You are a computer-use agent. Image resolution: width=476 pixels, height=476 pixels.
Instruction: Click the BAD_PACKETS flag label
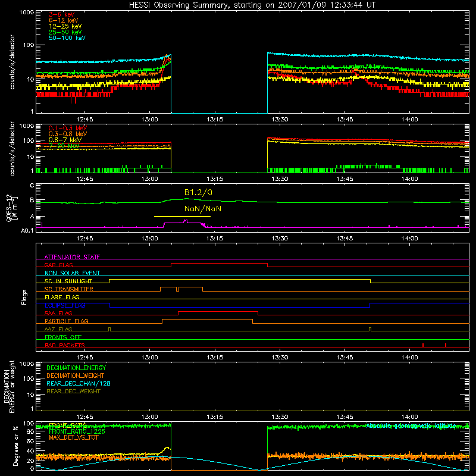click(65, 345)
